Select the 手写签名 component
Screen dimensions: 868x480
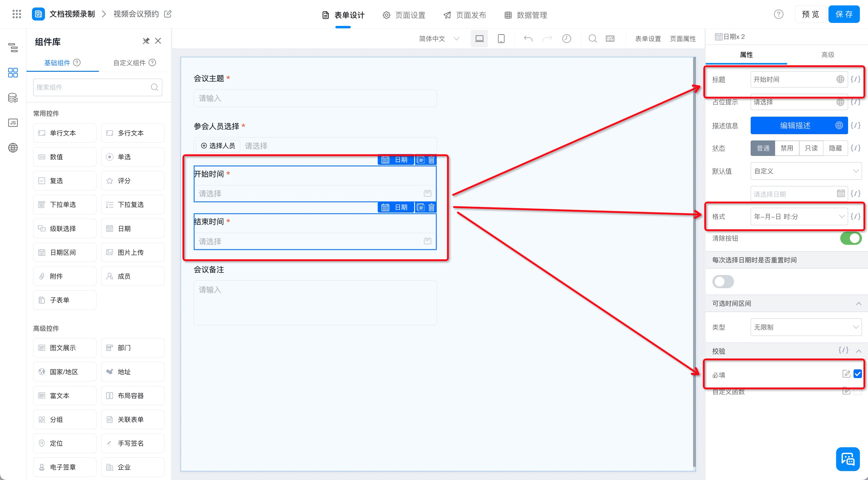coord(132,443)
